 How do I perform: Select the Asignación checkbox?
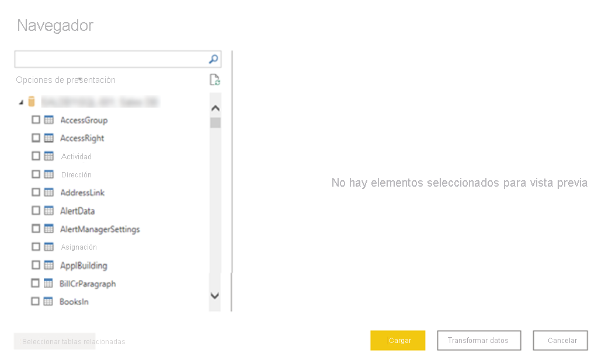(x=36, y=247)
